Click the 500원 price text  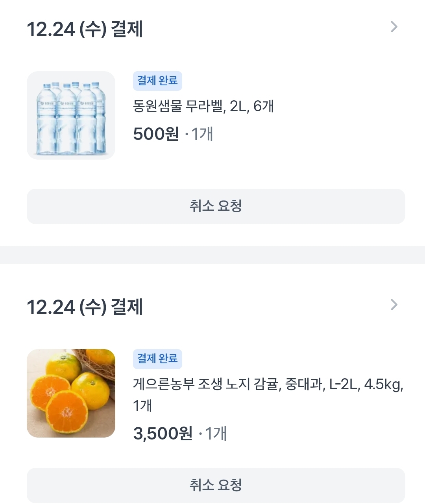[156, 134]
